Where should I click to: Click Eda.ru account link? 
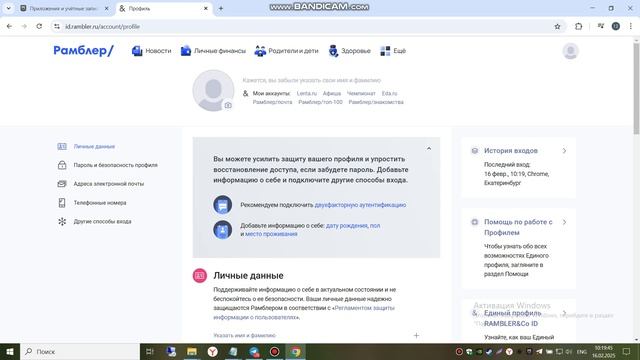click(389, 93)
